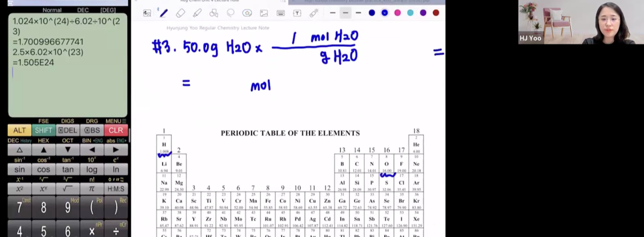Select the eraser tool
The image size is (644, 237).
point(180,13)
